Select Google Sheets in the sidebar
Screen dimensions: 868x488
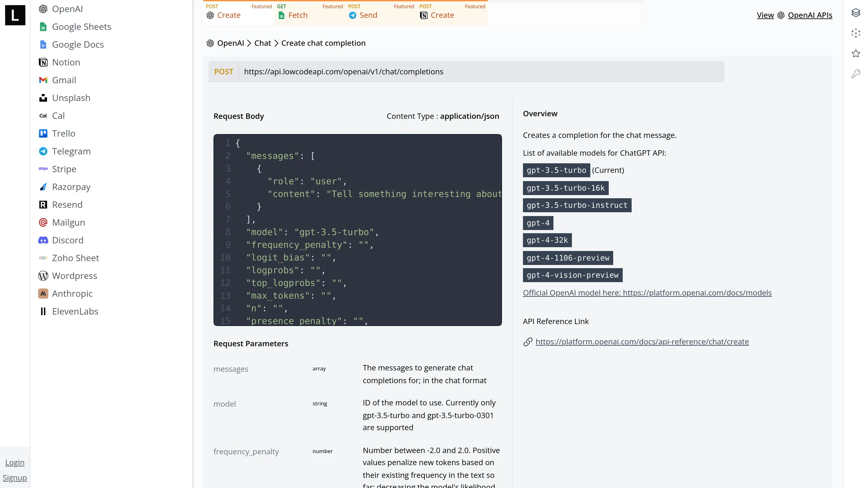click(75, 27)
